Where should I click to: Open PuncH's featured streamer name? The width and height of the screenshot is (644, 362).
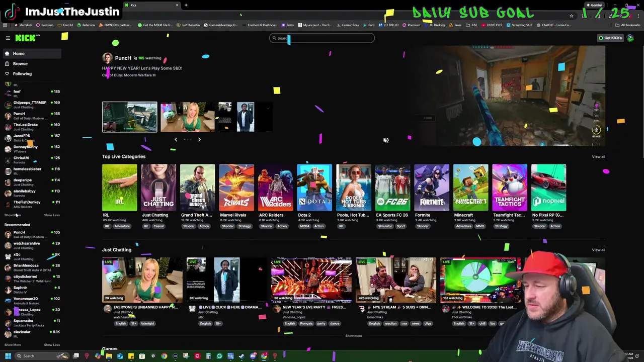(x=123, y=58)
